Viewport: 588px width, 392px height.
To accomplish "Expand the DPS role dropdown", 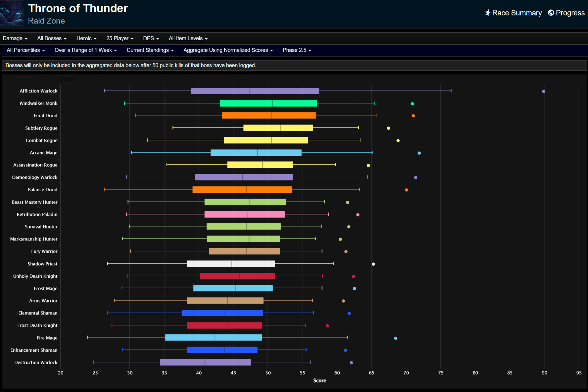I will pyautogui.click(x=151, y=38).
